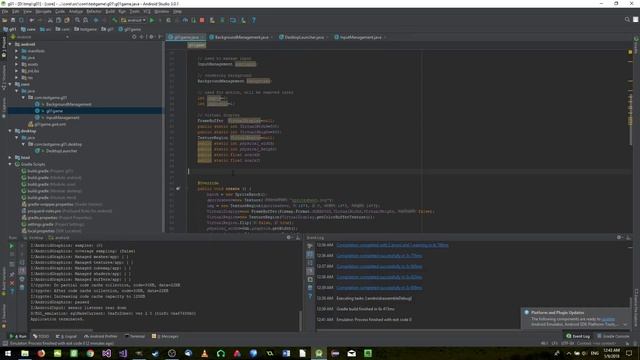The image size is (640, 360).
Task: Open Search Everywhere magnifier at top right
Action: coord(627,20)
